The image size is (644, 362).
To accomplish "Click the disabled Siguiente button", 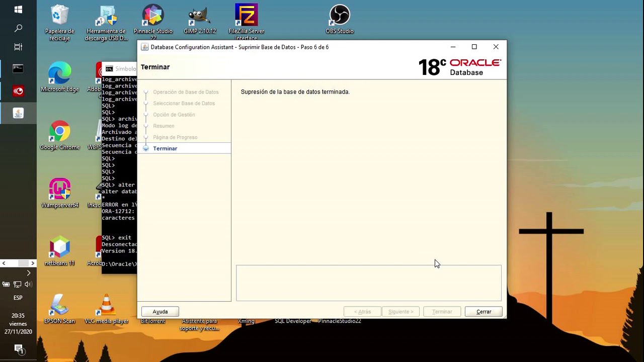I will coord(401,312).
